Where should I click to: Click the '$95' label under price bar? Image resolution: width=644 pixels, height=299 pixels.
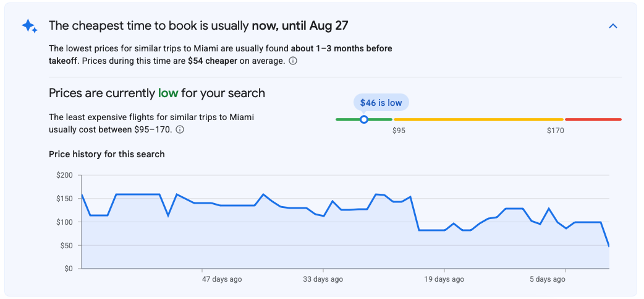point(399,131)
